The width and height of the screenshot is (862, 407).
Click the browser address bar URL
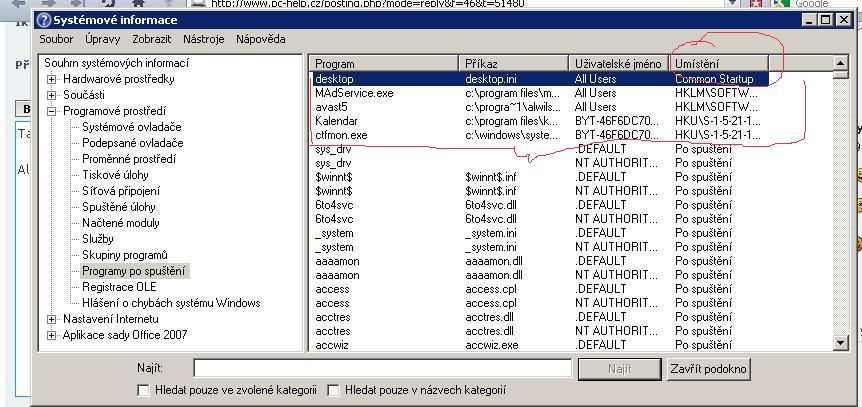tap(368, 3)
